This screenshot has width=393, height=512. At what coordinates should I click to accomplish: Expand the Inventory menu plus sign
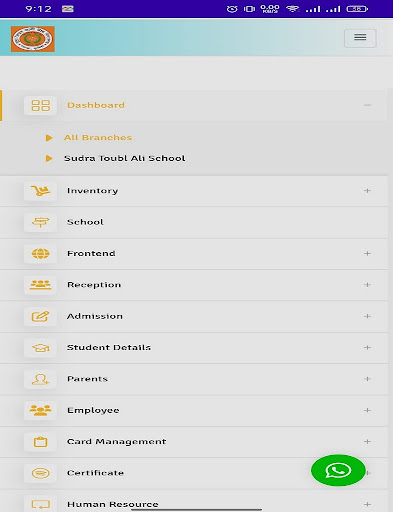point(367,191)
